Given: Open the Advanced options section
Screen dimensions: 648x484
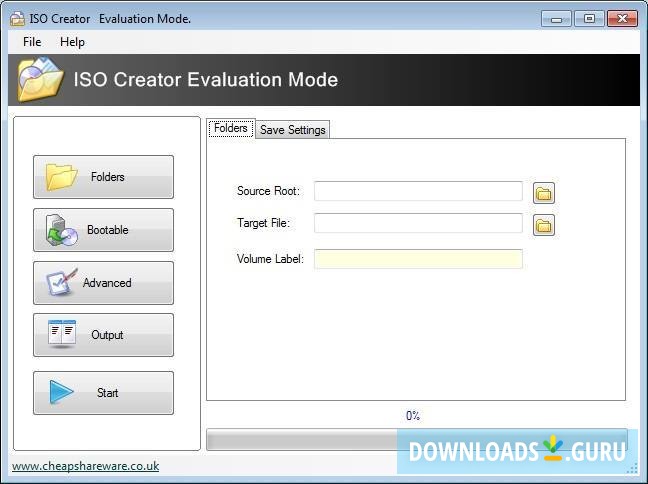Looking at the screenshot, I should pos(103,283).
